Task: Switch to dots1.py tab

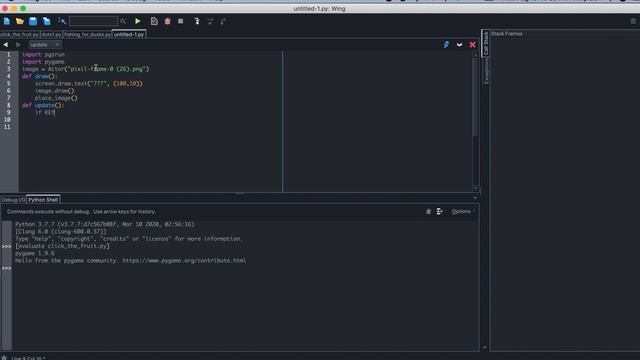Action: pos(51,35)
